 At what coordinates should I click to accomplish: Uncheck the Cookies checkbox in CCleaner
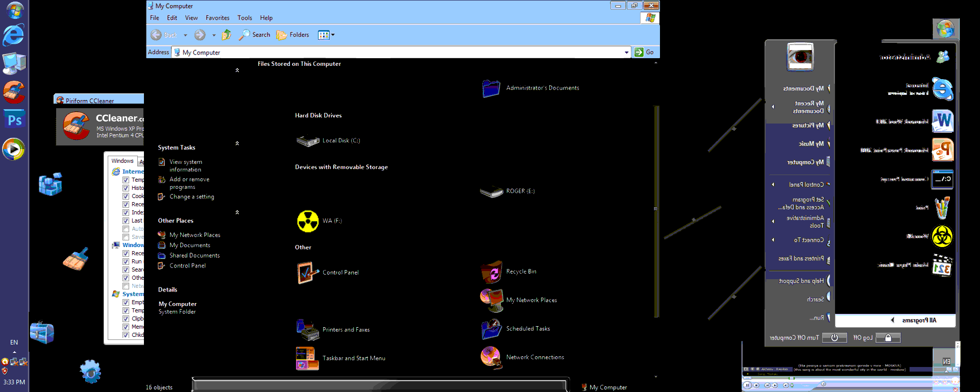126,196
